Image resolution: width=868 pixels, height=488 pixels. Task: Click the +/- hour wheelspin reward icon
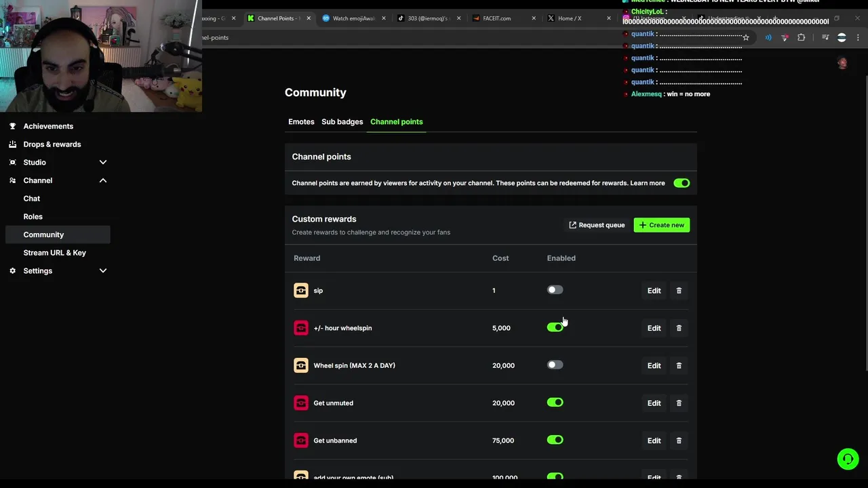(x=300, y=328)
